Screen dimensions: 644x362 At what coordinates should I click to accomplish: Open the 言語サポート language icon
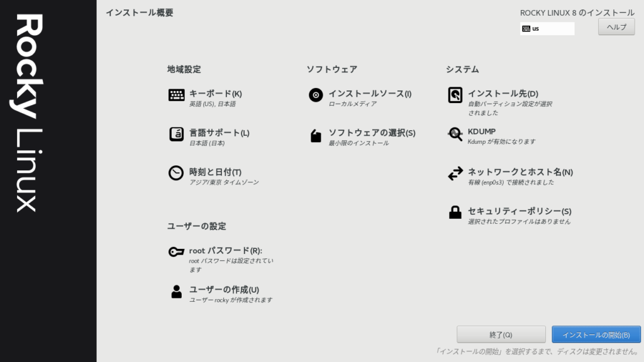coord(176,134)
